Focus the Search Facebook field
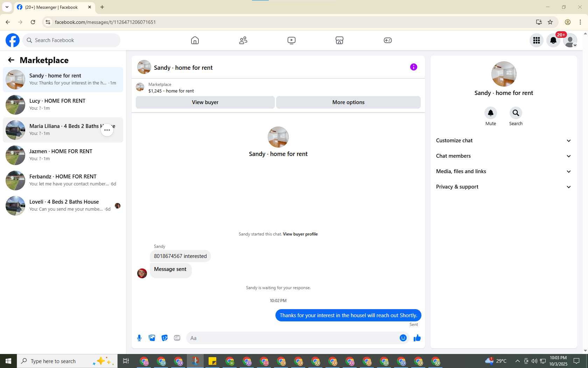The width and height of the screenshot is (588, 368). (x=71, y=40)
